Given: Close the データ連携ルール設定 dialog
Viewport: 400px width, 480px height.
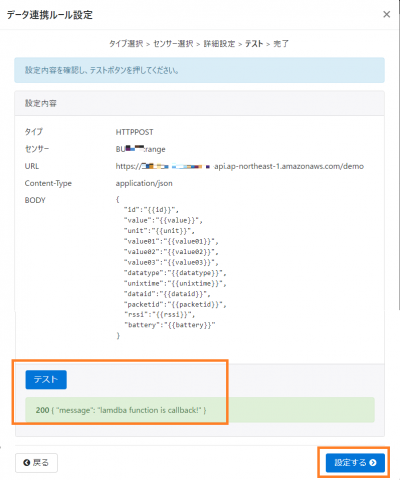Looking at the screenshot, I should click(x=386, y=14).
